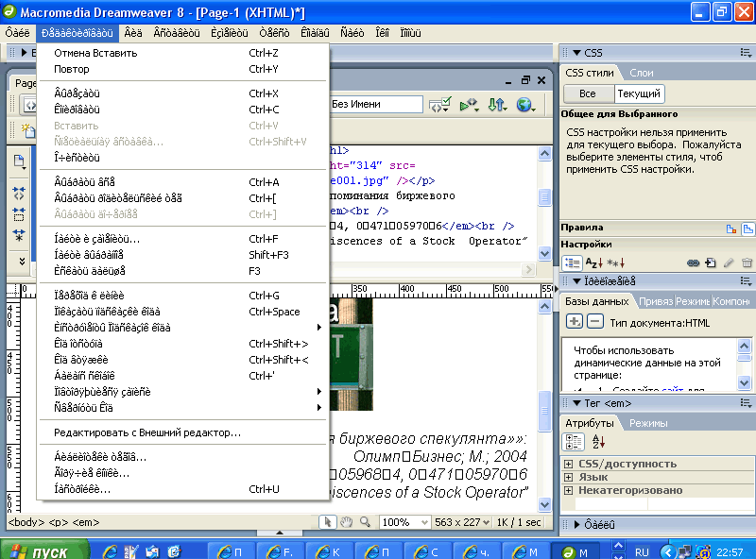The height and width of the screenshot is (559, 756).
Task: Click design view scrollbar up arrow
Action: click(x=545, y=307)
